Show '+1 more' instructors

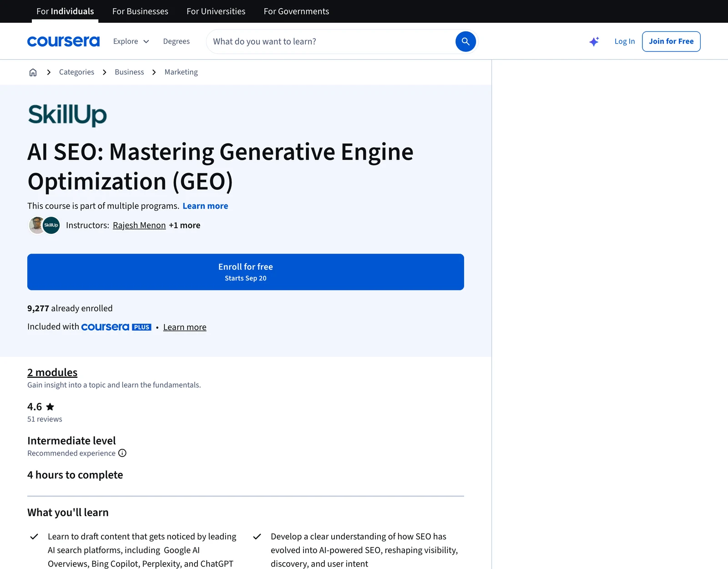click(184, 225)
